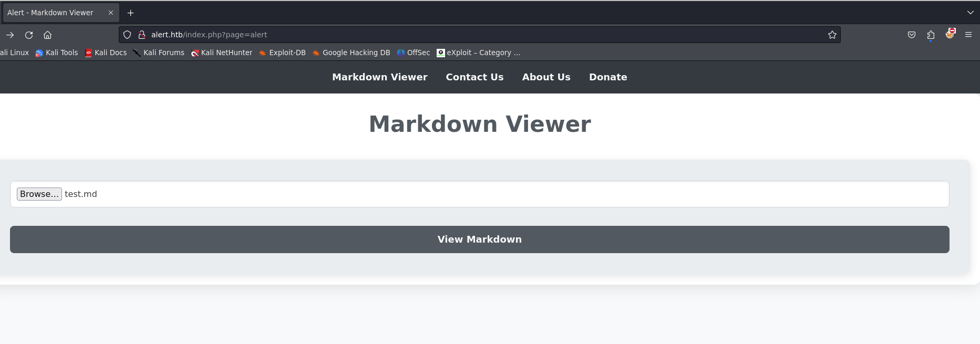Screen dimensions: 980x344
Task: Open the Contact Us navigation link
Action: tap(474, 77)
